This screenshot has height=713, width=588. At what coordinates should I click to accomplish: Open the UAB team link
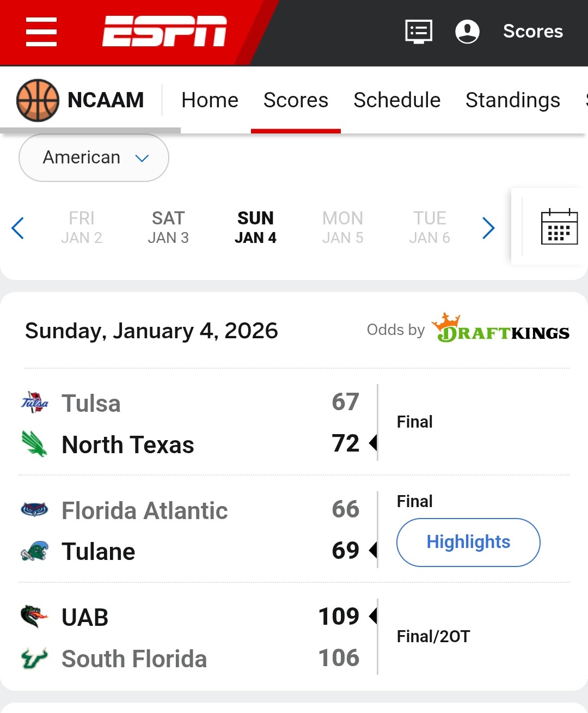(85, 617)
